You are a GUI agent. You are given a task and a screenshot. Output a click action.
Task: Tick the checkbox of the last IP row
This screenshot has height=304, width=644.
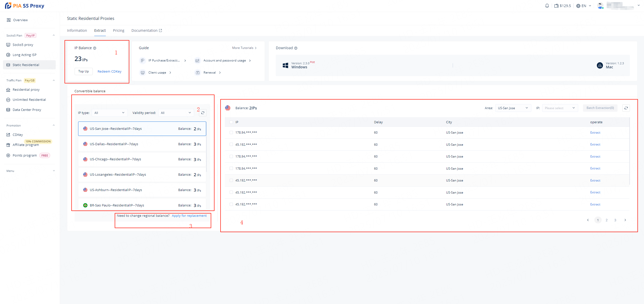(231, 204)
